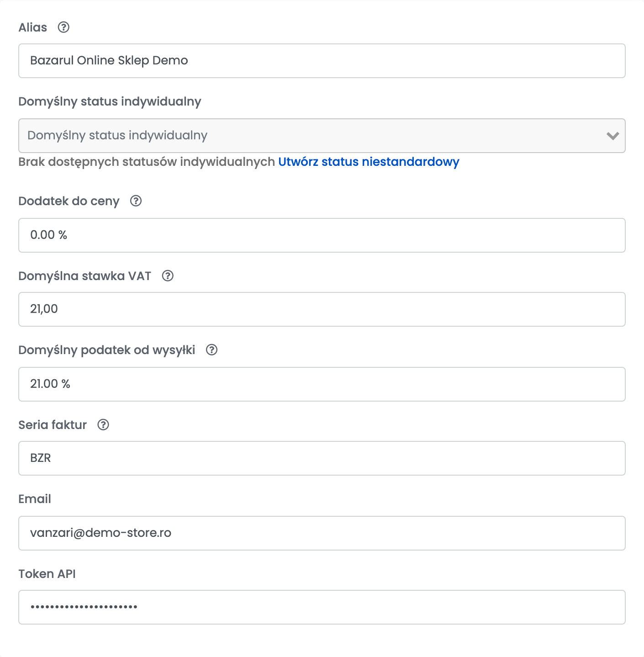Click the Brak dostępnych statusów indywidualnych message
Image resolution: width=644 pixels, height=657 pixels.
pyautogui.click(x=147, y=162)
